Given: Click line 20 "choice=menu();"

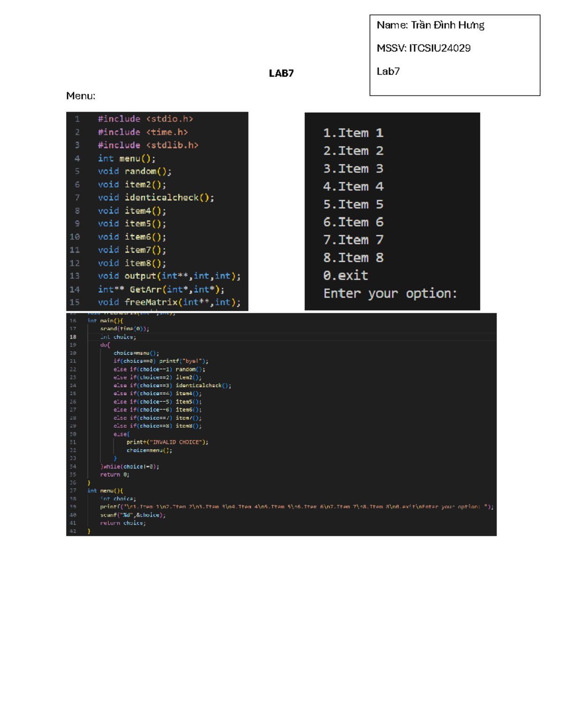Looking at the screenshot, I should point(136,353).
